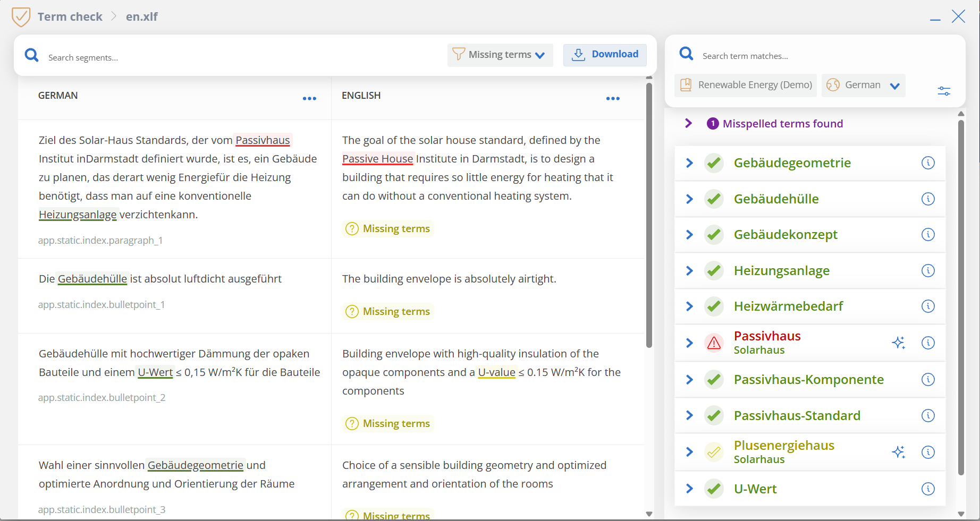Click app.static.index.bulletpoint_2 segment key
This screenshot has width=980, height=521.
click(102, 398)
